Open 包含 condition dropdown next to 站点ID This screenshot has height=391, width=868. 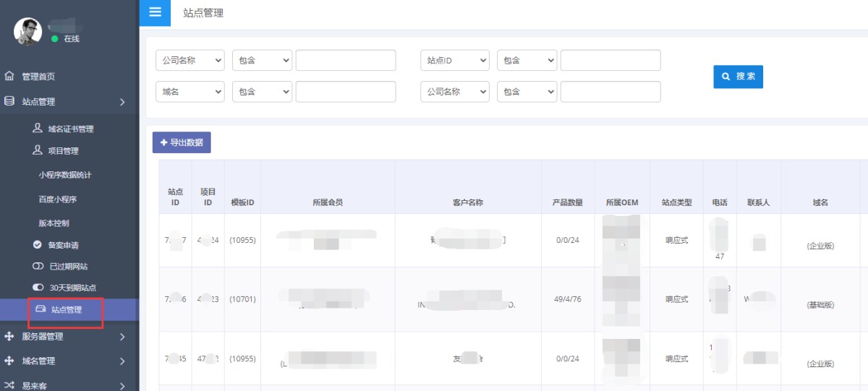click(527, 61)
